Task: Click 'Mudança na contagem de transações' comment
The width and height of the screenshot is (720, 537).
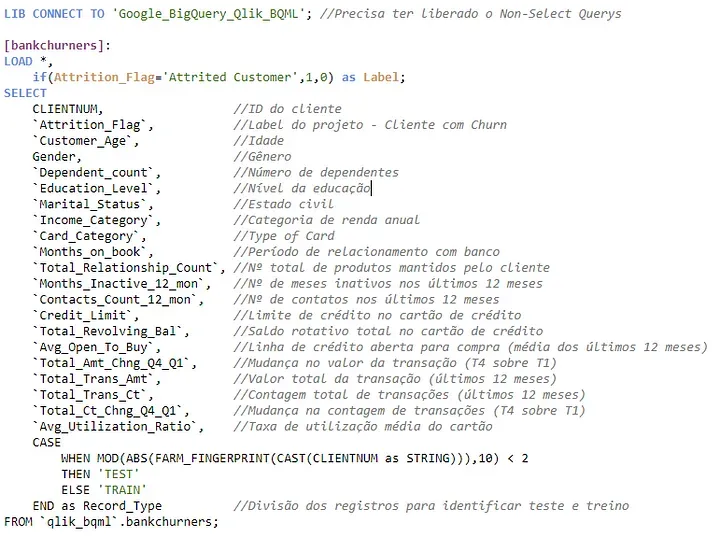Action: [366, 411]
